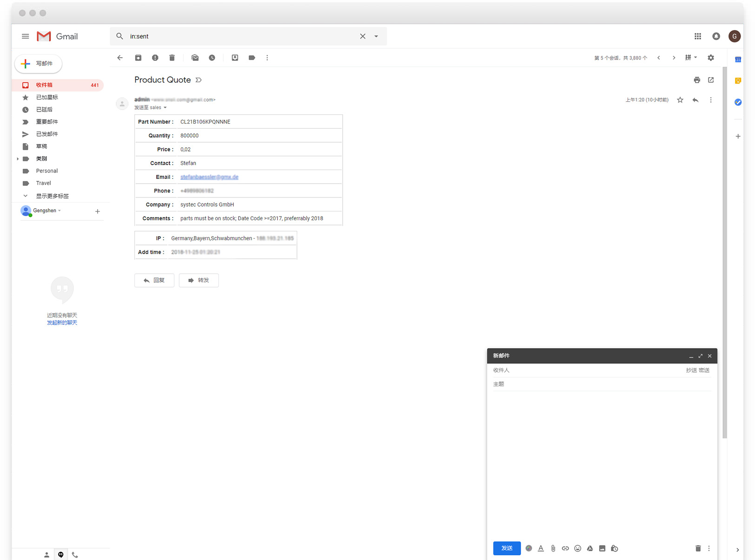Click the 回复 reply button
The height and width of the screenshot is (560, 755).
pos(154,280)
